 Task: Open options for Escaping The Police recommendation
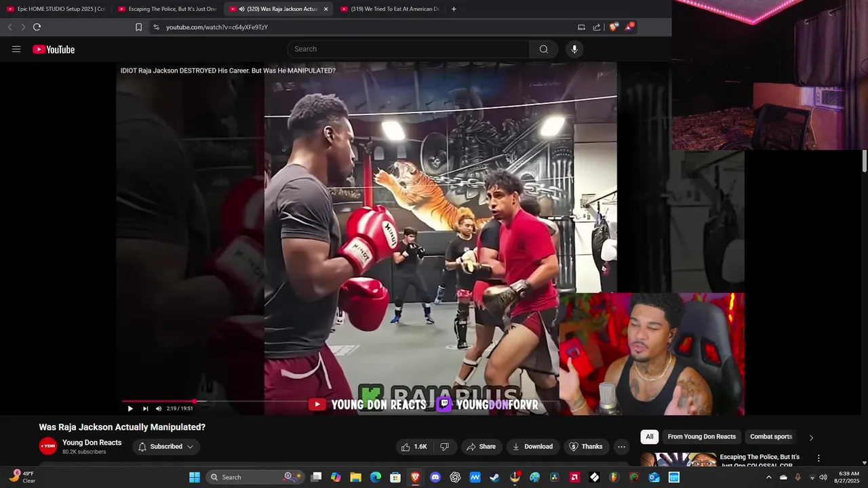818,458
